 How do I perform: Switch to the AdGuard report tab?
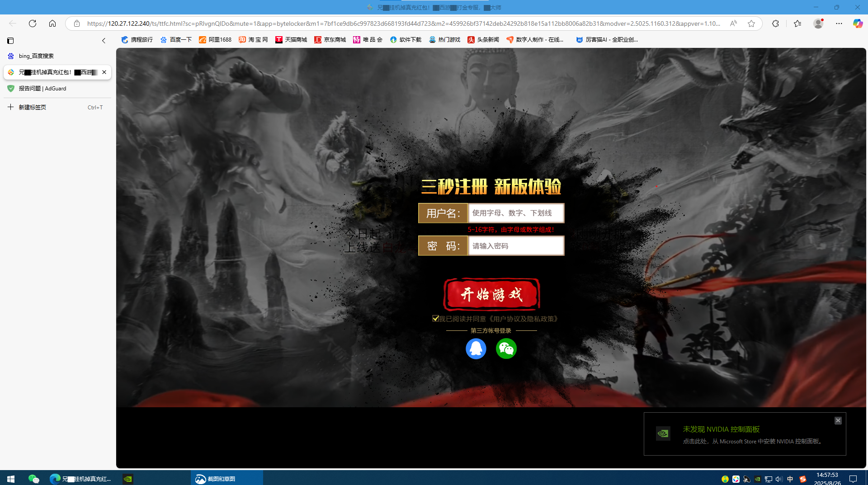pos(42,89)
